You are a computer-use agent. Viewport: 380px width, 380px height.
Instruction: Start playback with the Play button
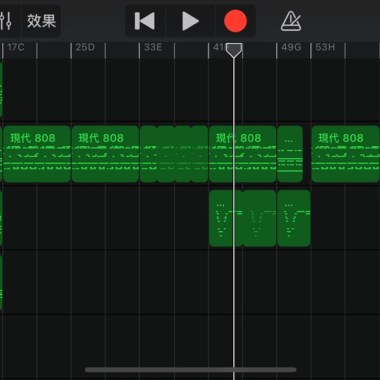point(190,21)
